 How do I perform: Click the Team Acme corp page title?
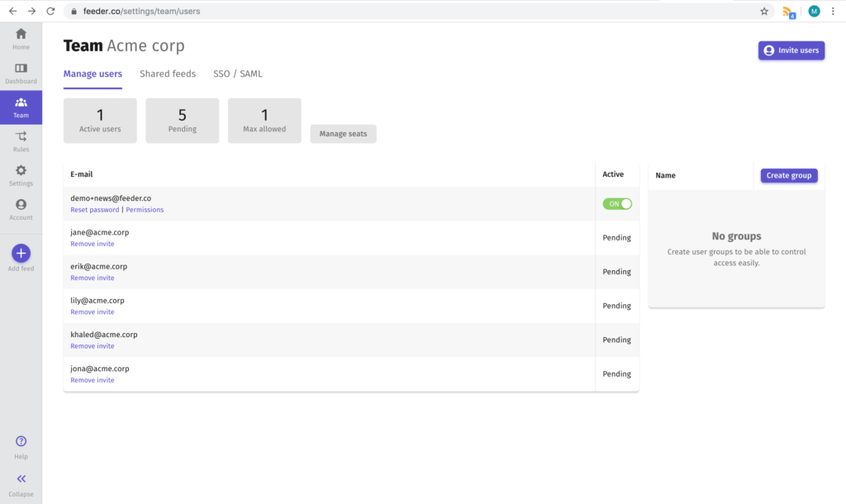click(x=124, y=46)
